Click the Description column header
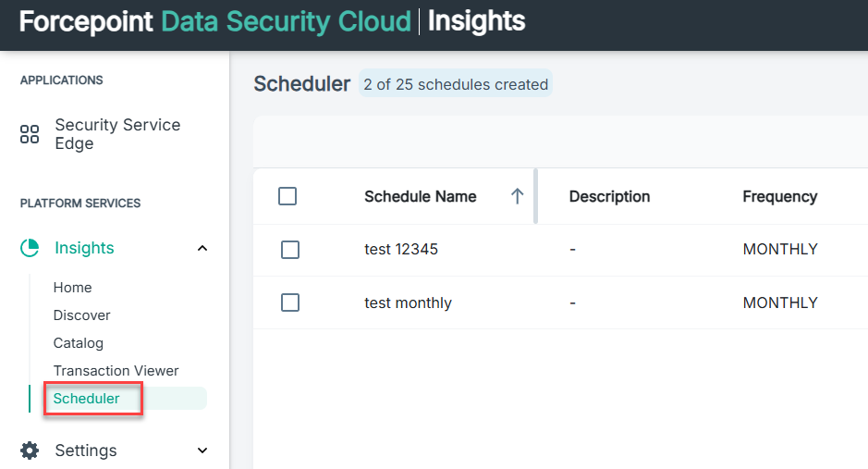868x469 pixels. click(x=609, y=196)
